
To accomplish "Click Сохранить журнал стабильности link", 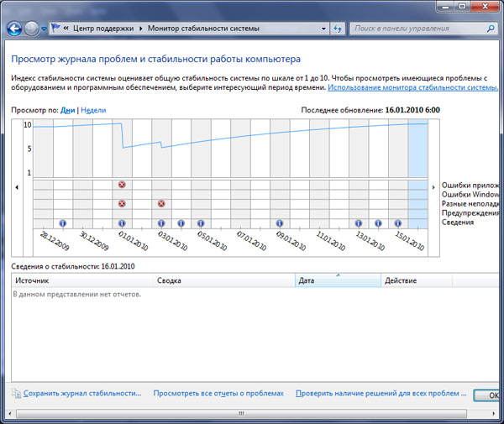I will pos(82,394).
